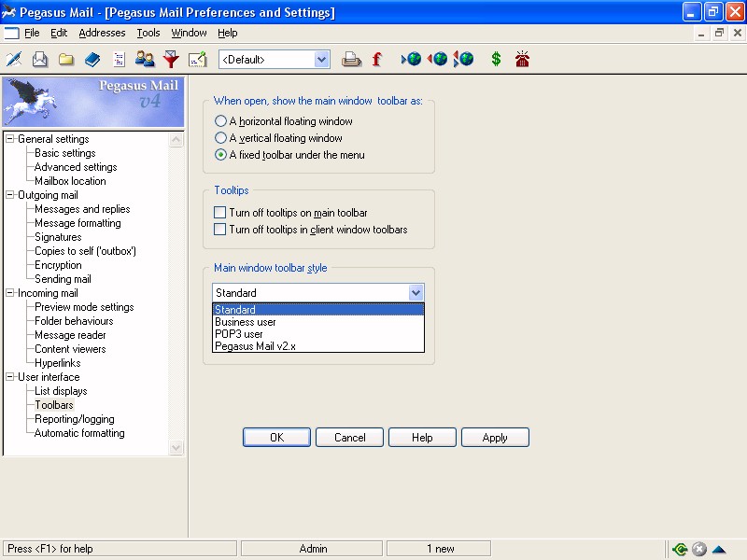Pick 'POP3 user' from the toolbar style list

(318, 334)
